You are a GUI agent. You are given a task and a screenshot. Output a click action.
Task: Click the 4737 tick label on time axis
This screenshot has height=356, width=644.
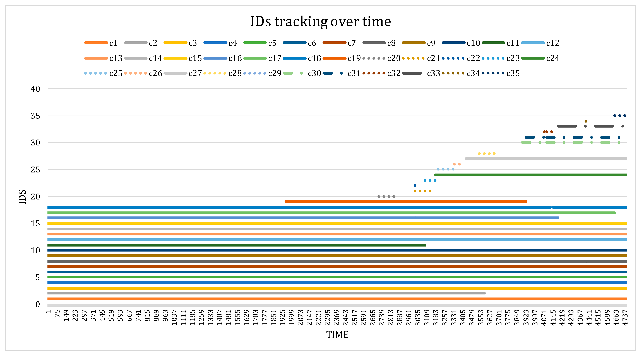[x=625, y=318]
